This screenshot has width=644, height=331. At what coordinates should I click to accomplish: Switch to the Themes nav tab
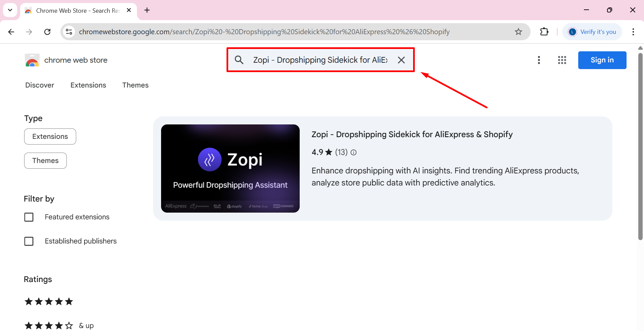(x=135, y=85)
